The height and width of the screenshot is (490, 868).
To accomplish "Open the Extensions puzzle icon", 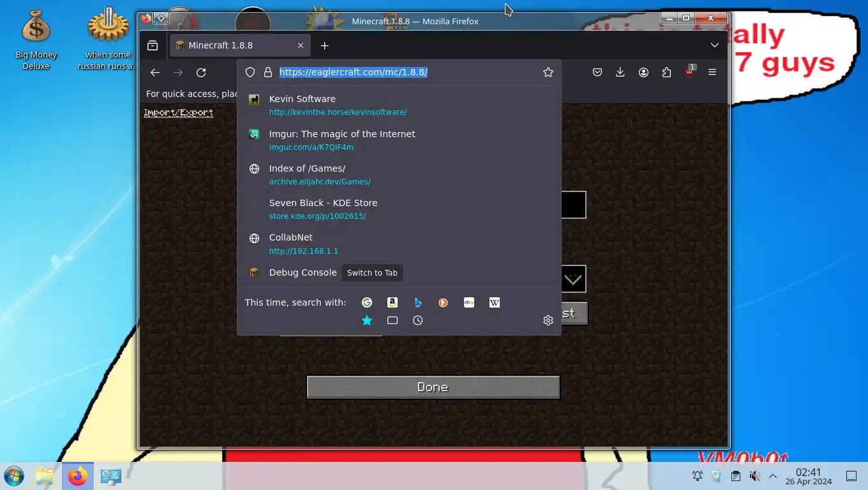I will pyautogui.click(x=666, y=73).
